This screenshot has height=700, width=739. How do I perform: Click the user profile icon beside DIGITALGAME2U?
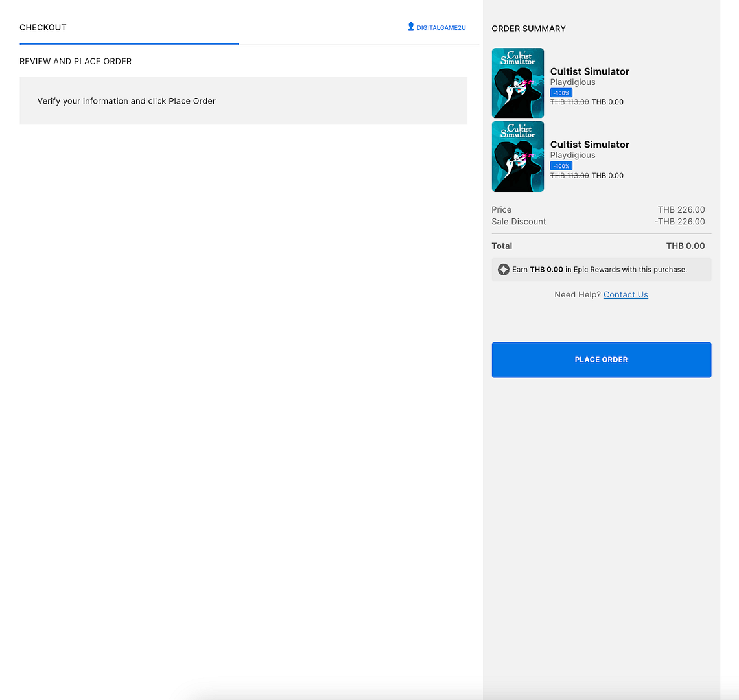411,27
